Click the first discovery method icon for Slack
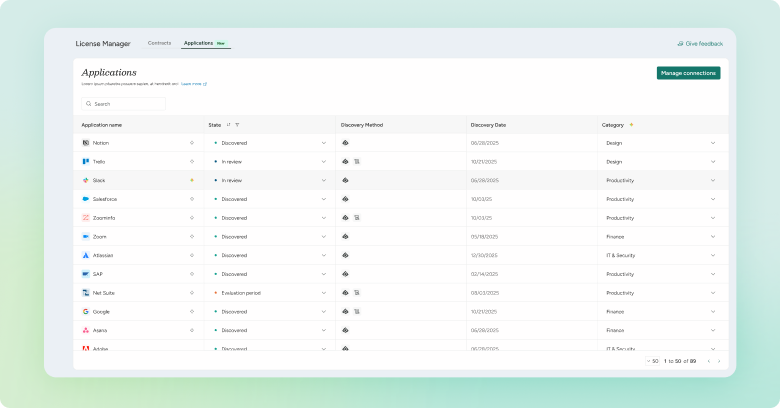The image size is (780, 408). (345, 180)
